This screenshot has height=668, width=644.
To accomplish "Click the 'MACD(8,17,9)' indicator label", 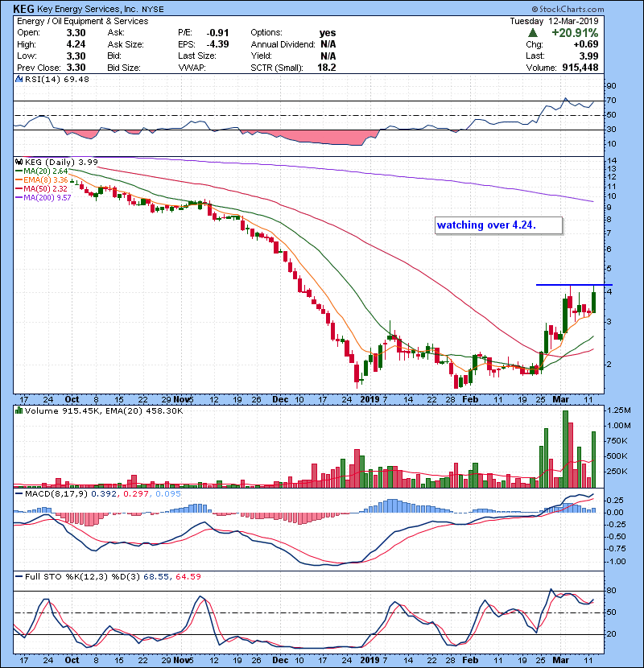I will 56,494.
